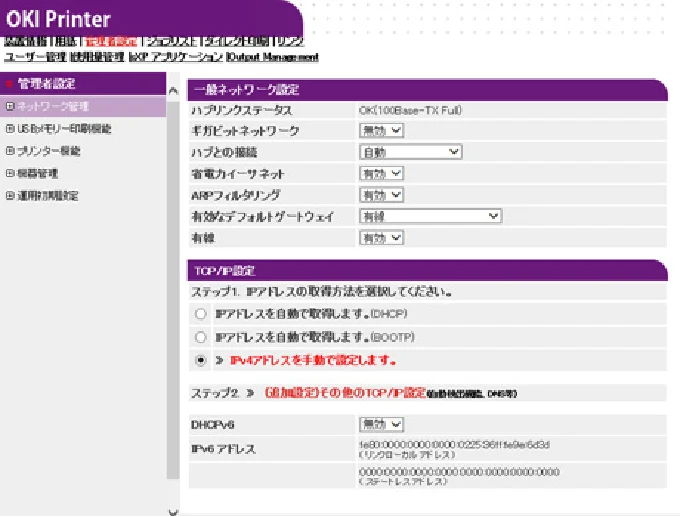This screenshot has width=681, height=517.
Task: Open the 装置情報 tab
Action: (x=25, y=42)
